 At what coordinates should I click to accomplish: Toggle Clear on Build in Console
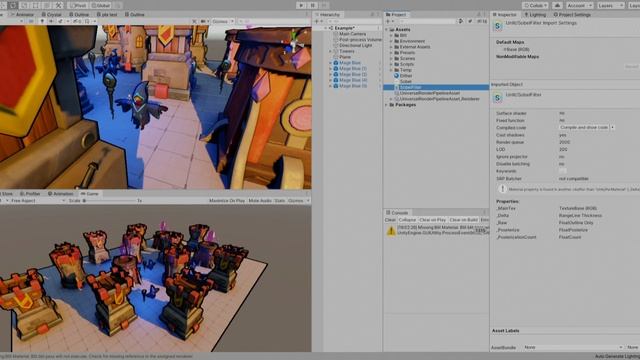click(x=463, y=220)
